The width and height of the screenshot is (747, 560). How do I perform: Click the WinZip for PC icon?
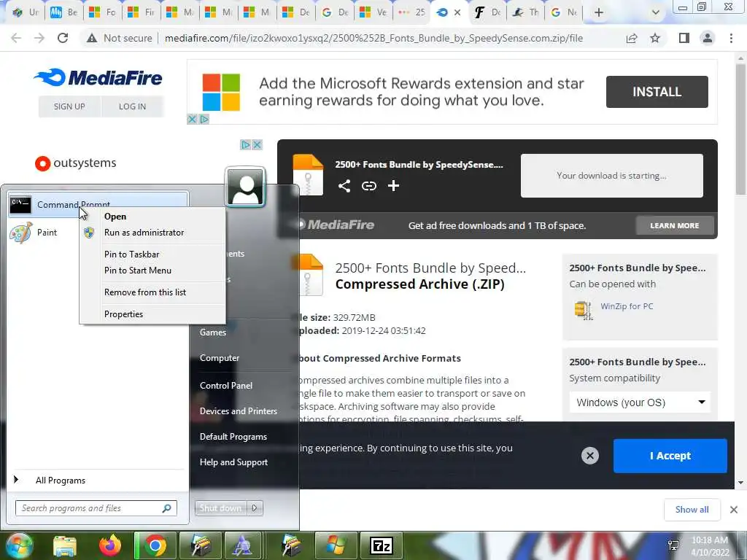[583, 310]
